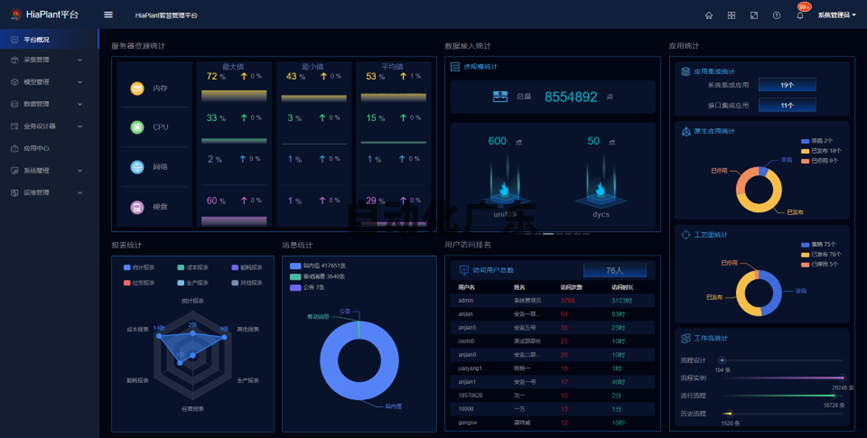Toggle 已发布 18个 legend in 原生应用统计
This screenshot has width=867, height=438.
pyautogui.click(x=821, y=151)
